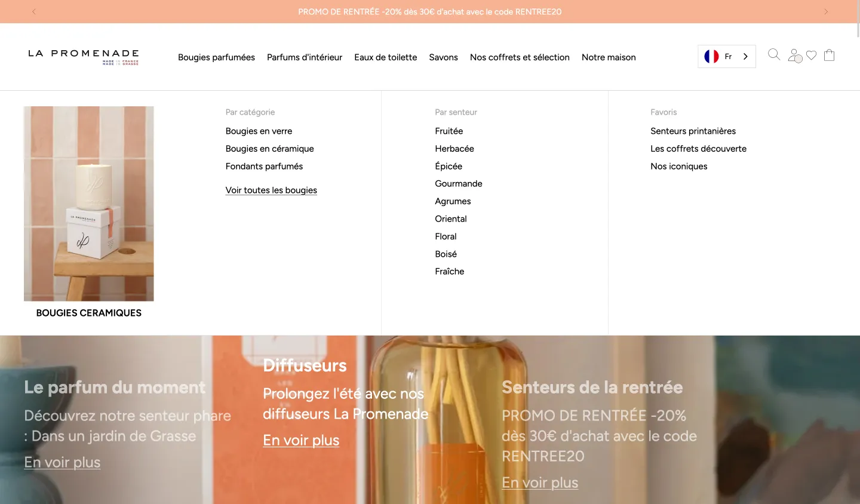The image size is (860, 504).
Task: Go to La Promenade home logo
Action: [84, 57]
